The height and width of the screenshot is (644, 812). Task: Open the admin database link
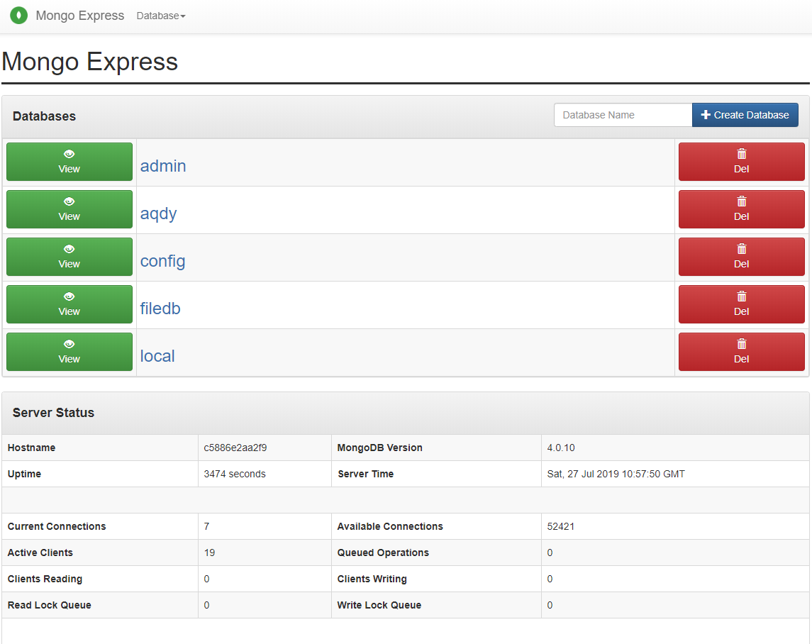pos(163,166)
